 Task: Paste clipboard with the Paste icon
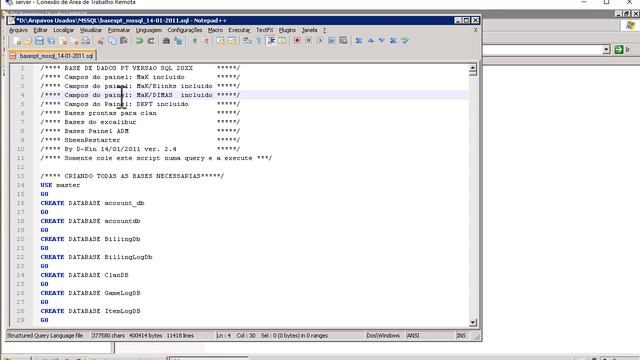[124, 41]
